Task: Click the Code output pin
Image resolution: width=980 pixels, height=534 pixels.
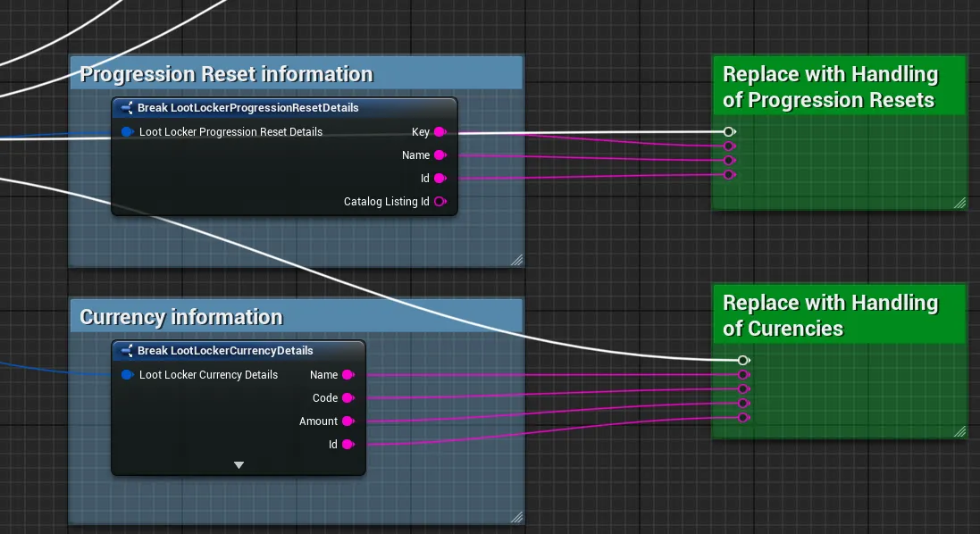Action: point(348,398)
